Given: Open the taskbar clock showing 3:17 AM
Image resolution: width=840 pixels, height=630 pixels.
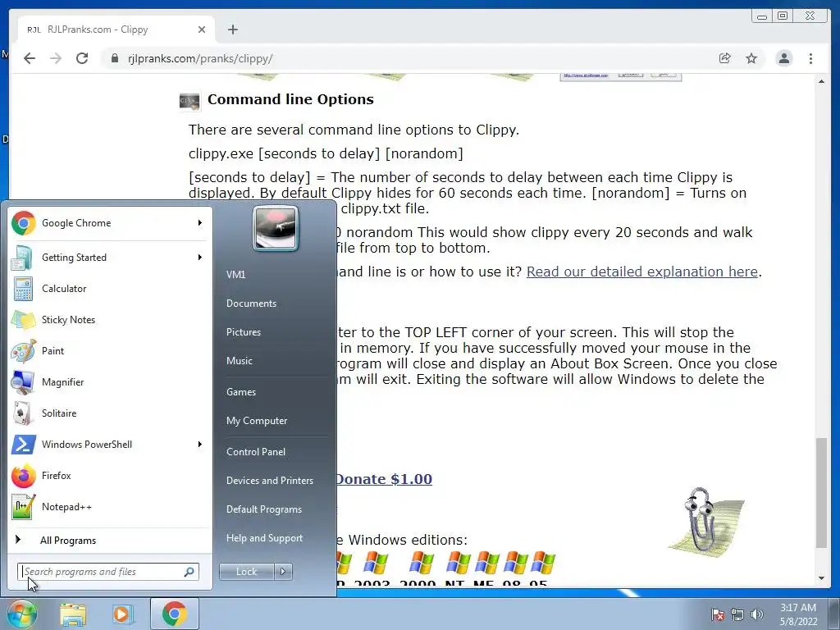Looking at the screenshot, I should tap(798, 614).
